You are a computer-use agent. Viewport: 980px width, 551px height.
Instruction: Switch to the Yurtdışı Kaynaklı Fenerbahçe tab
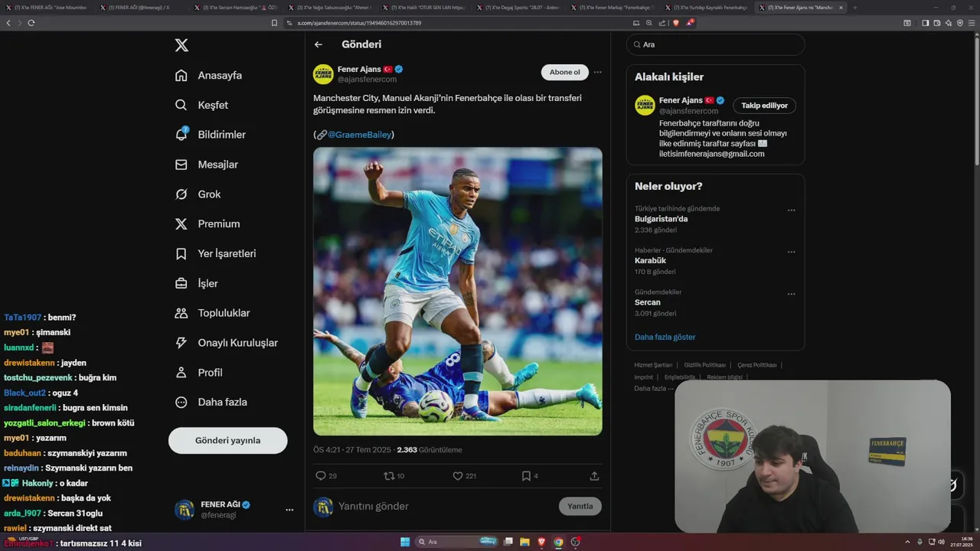click(708, 7)
